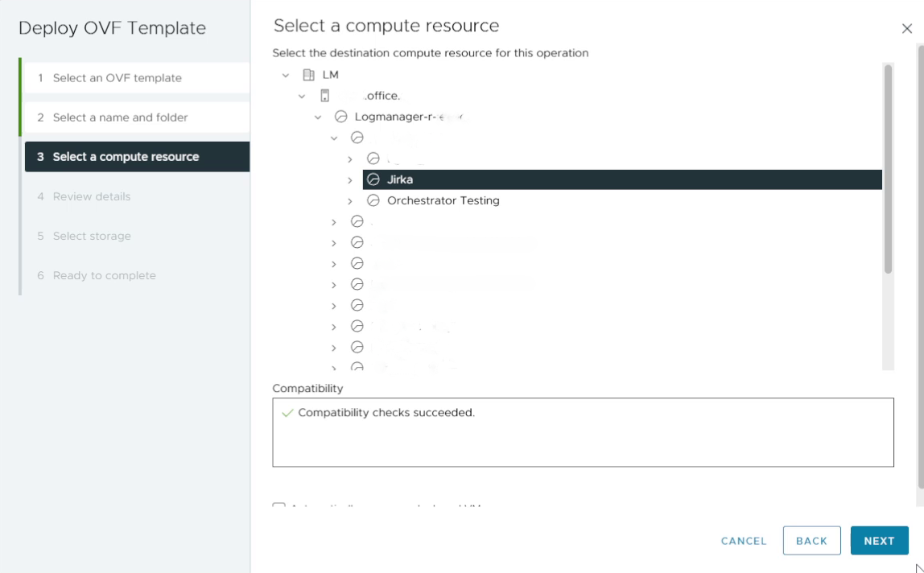
Task: Click the resource pool icon below Orchestrator Testing
Action: pos(357,221)
